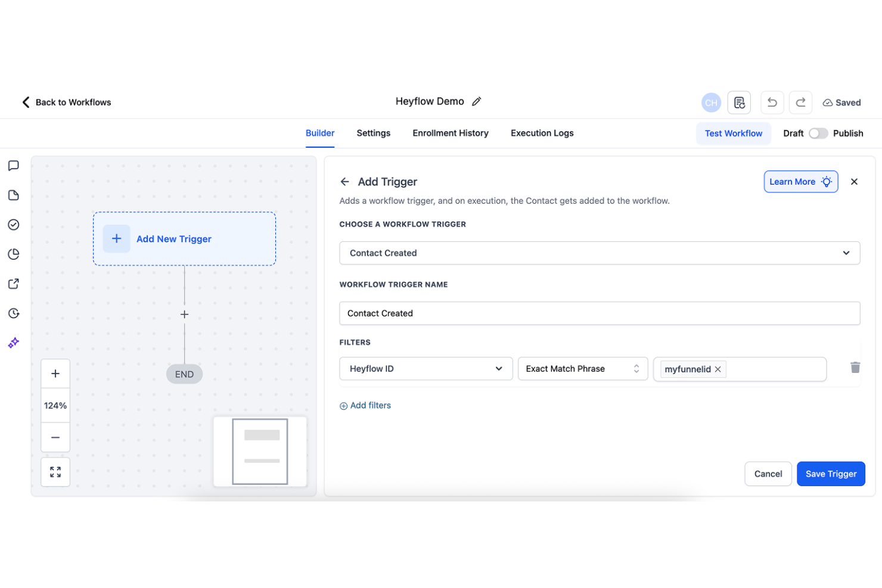Click Learn More button
Screen dimensions: 882x588
pos(801,182)
